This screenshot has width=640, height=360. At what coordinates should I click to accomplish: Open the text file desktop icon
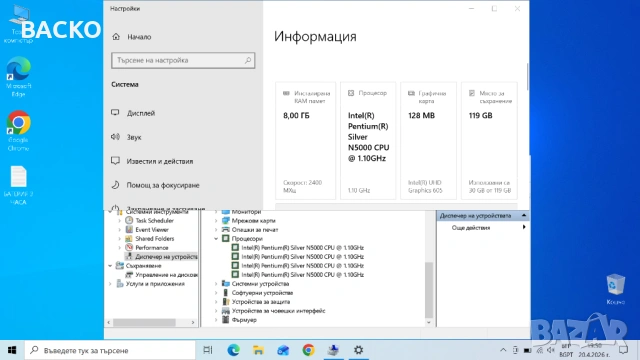point(18,185)
